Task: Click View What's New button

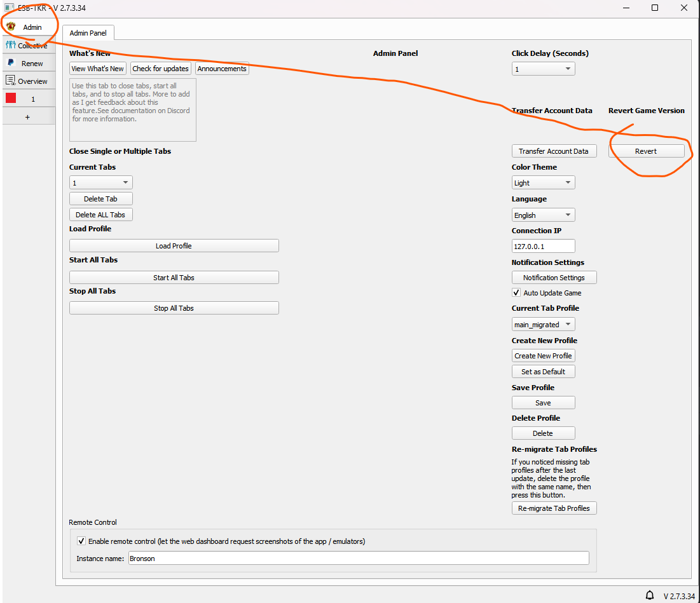Action: point(98,69)
